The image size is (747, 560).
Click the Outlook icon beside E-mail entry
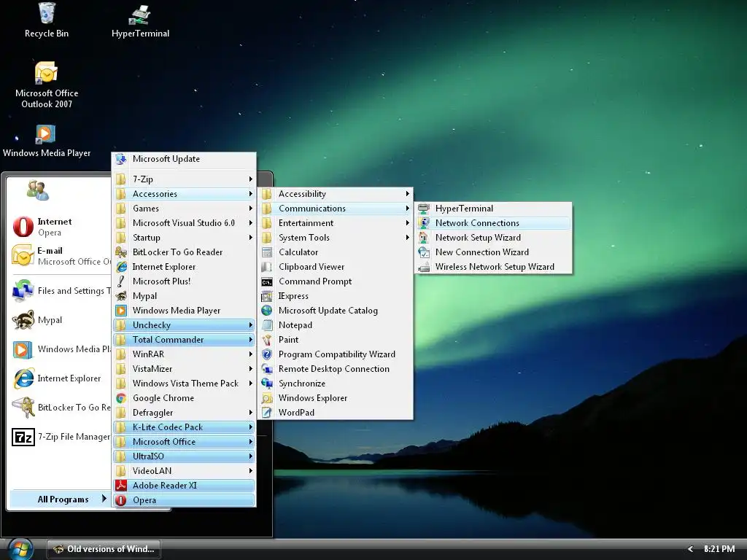pos(23,256)
